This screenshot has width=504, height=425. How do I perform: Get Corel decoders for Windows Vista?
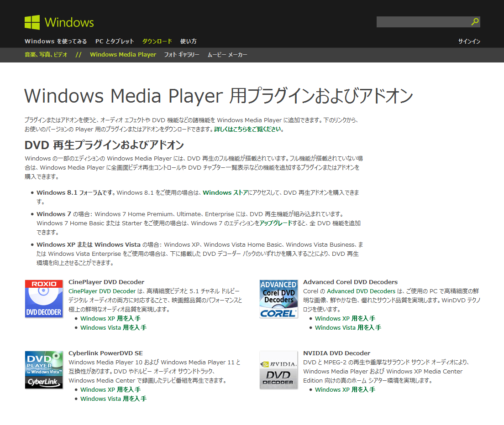pos(348,327)
